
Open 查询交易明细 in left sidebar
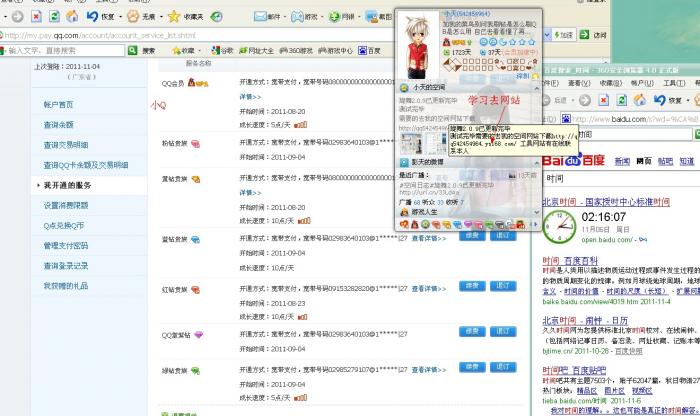coord(66,145)
